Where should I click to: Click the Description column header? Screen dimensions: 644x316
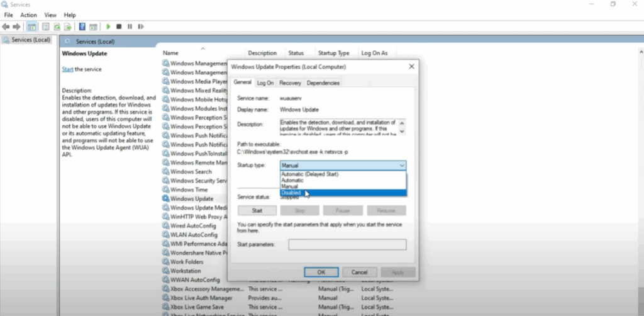tap(262, 53)
